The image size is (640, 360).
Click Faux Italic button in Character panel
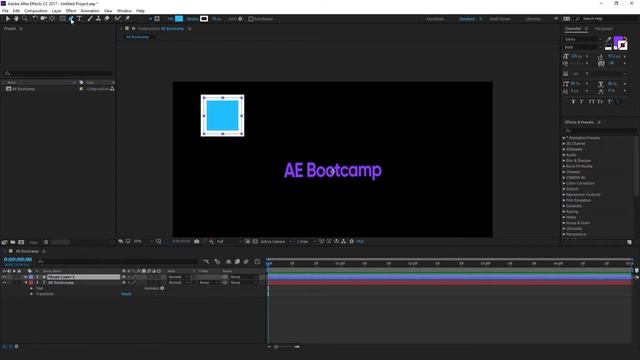pyautogui.click(x=582, y=102)
